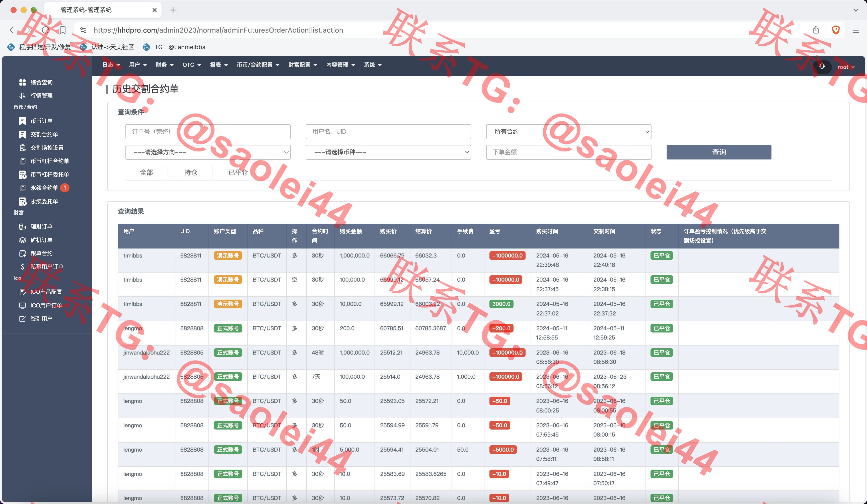Expand the 日志 top menu
This screenshot has width=867, height=504.
click(111, 65)
